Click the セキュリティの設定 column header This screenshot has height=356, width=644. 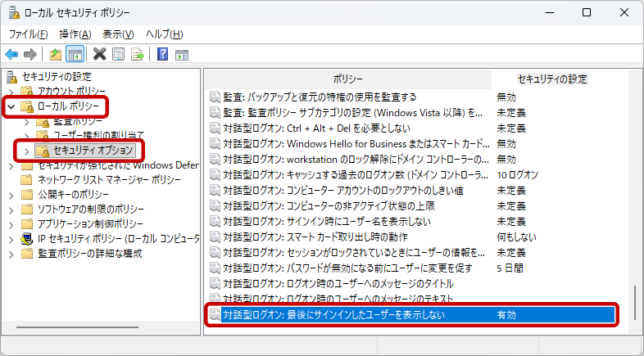pyautogui.click(x=552, y=79)
